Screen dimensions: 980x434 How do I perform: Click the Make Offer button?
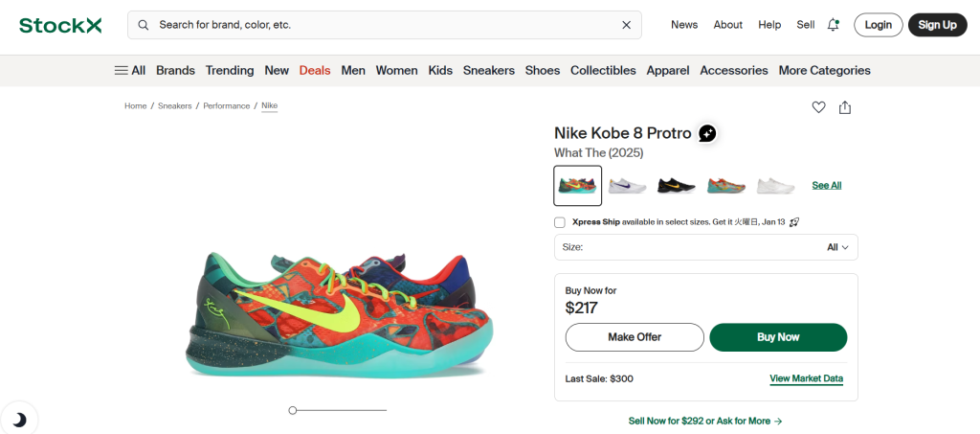coord(635,337)
